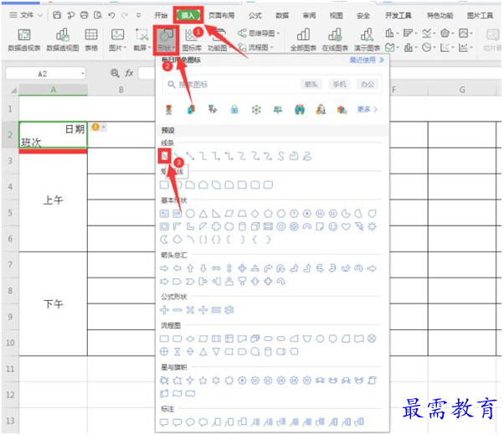Switch to the 开发工具 ribbon tab
The width and height of the screenshot is (504, 435).
point(399,15)
